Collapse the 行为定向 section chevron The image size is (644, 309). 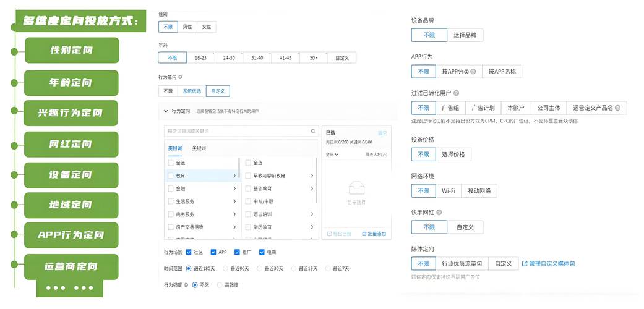tap(166, 111)
